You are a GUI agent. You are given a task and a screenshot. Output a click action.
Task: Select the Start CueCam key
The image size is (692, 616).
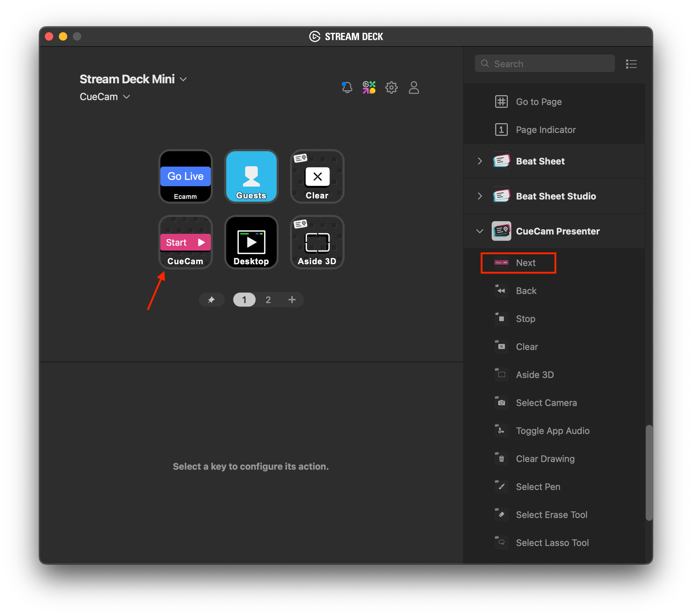185,242
